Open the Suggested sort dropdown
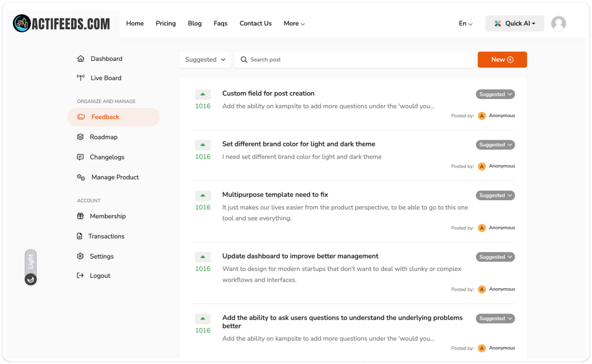 point(205,60)
